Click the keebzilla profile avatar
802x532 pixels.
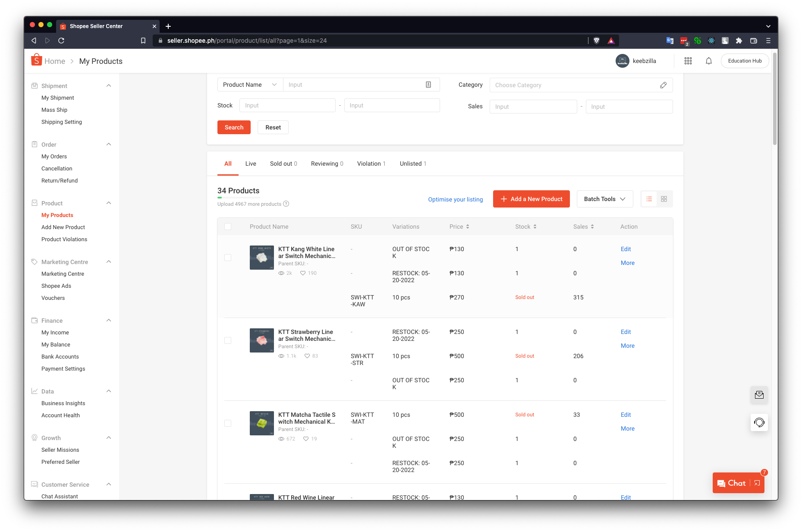pyautogui.click(x=623, y=61)
